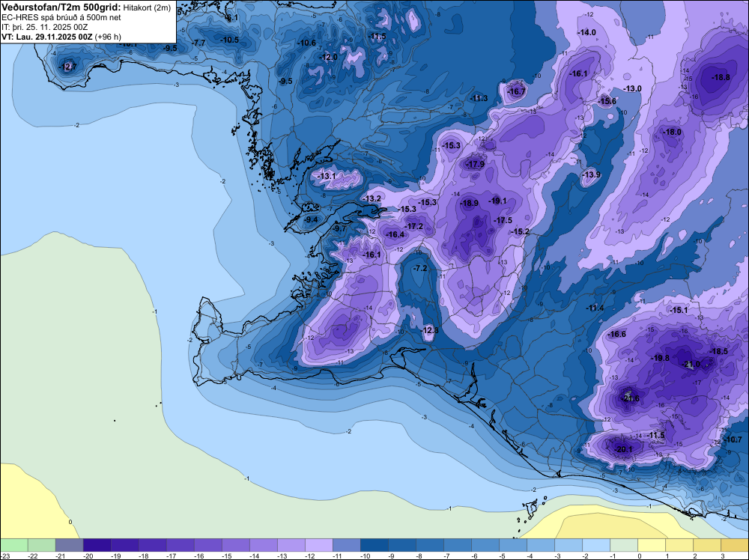Click the -15.1 temperature label

click(x=679, y=310)
